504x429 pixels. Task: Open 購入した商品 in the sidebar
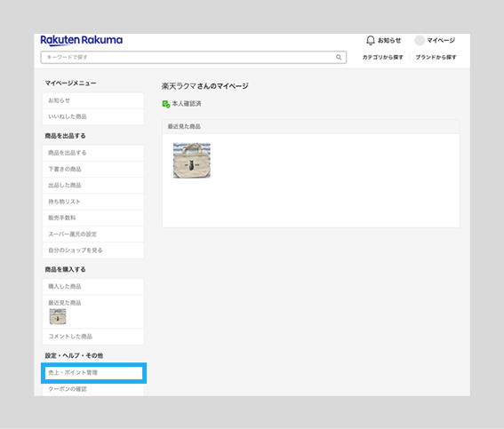coord(93,286)
